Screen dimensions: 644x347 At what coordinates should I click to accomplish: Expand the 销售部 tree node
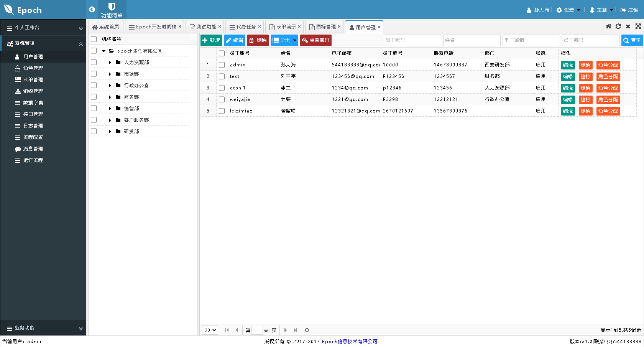110,109
